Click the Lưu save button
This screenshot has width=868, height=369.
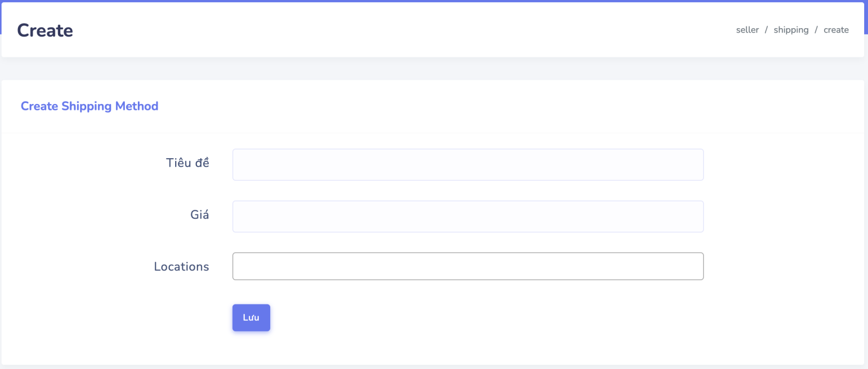point(251,318)
